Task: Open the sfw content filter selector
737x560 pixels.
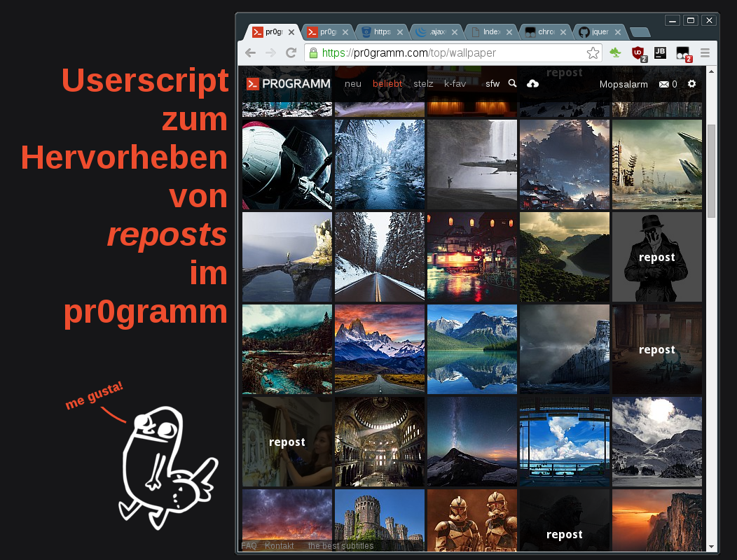Action: [x=493, y=84]
